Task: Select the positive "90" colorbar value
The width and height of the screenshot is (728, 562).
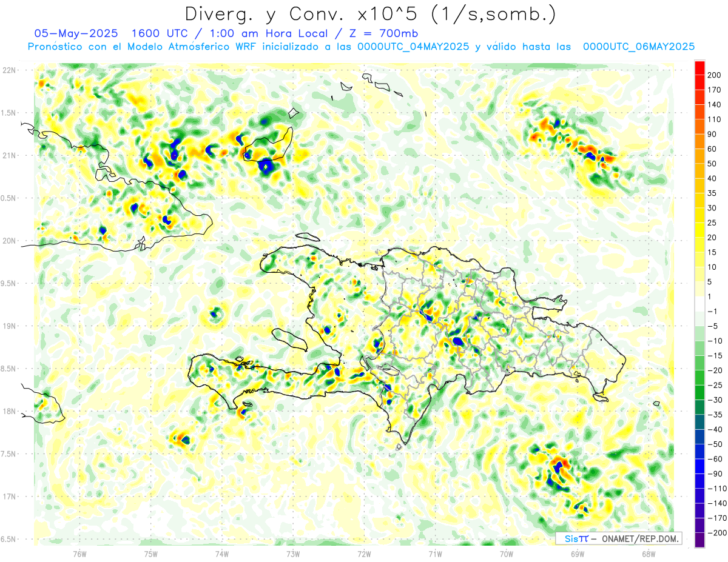Action: pos(712,134)
